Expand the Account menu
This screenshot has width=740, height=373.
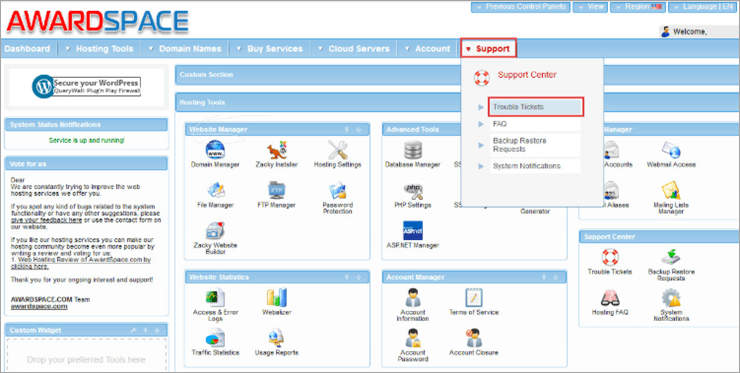point(428,49)
